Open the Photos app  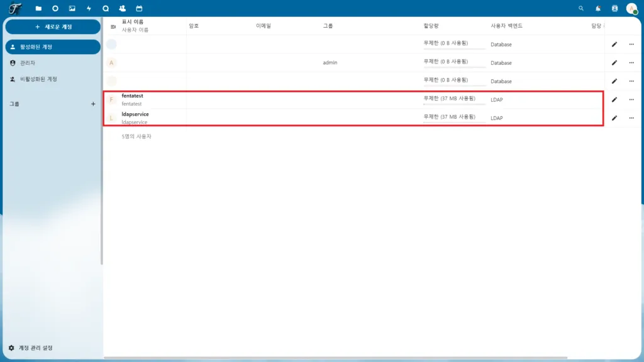(x=72, y=9)
